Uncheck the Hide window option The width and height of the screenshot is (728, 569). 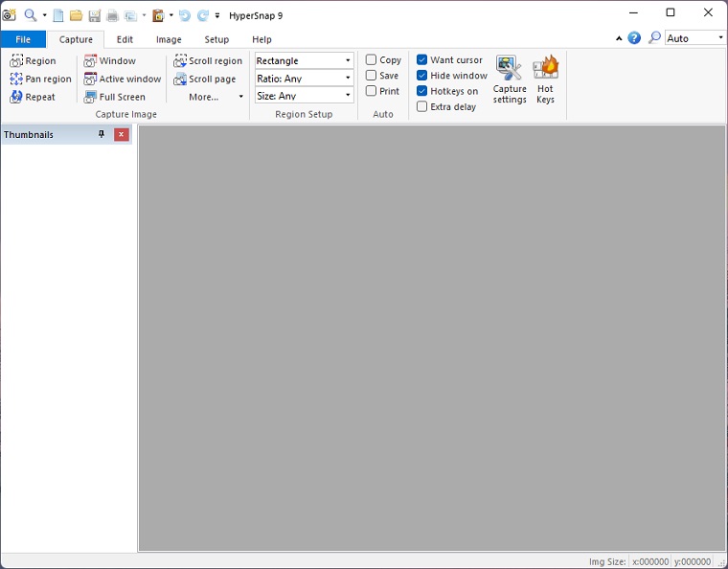(x=422, y=75)
